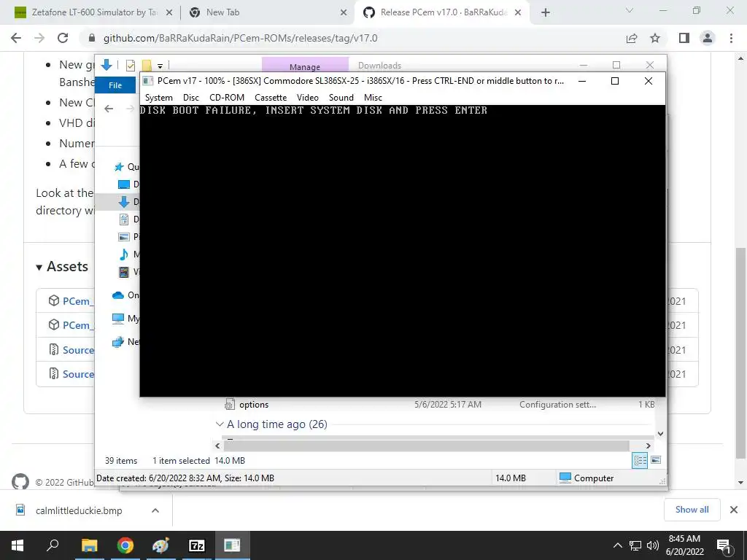Expand calmlittleduckie.bmp download options chevron
Viewport: 747px width, 560px height.
(155, 510)
